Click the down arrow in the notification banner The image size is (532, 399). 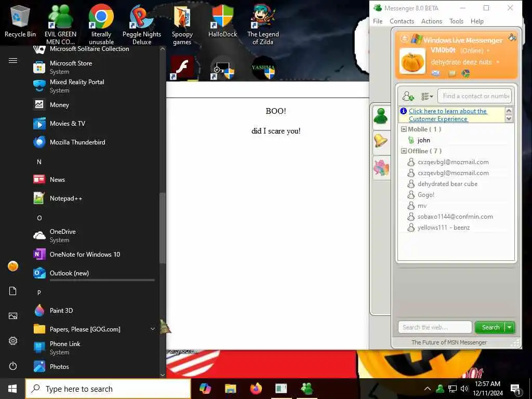coord(509,118)
